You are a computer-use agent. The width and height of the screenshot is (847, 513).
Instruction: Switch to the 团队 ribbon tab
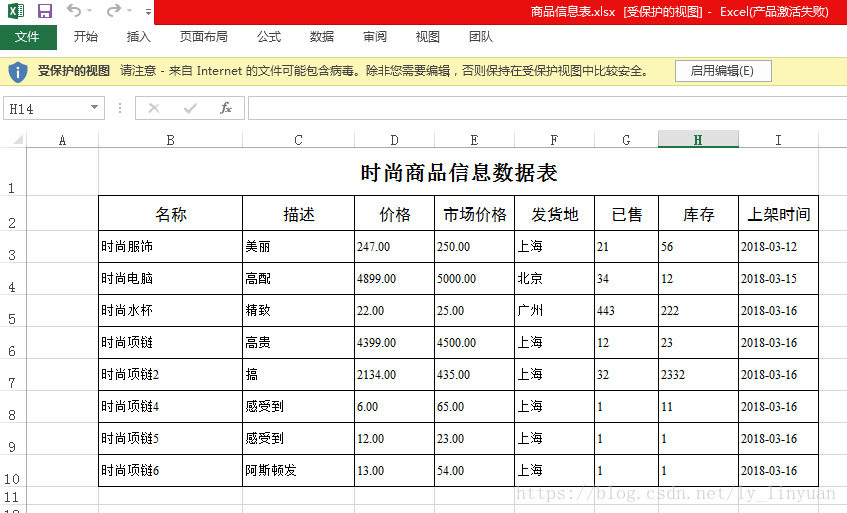(481, 37)
